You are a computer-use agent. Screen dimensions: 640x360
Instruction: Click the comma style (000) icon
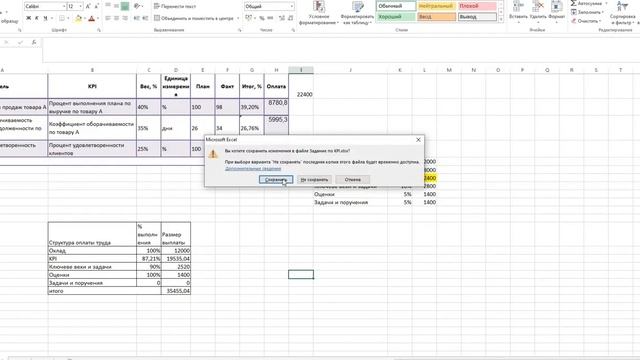click(269, 18)
